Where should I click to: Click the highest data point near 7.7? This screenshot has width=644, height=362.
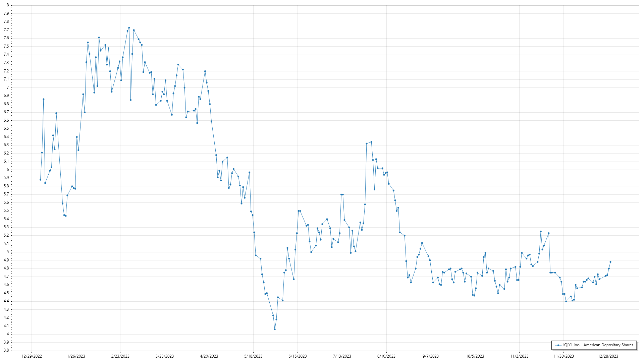pos(129,28)
